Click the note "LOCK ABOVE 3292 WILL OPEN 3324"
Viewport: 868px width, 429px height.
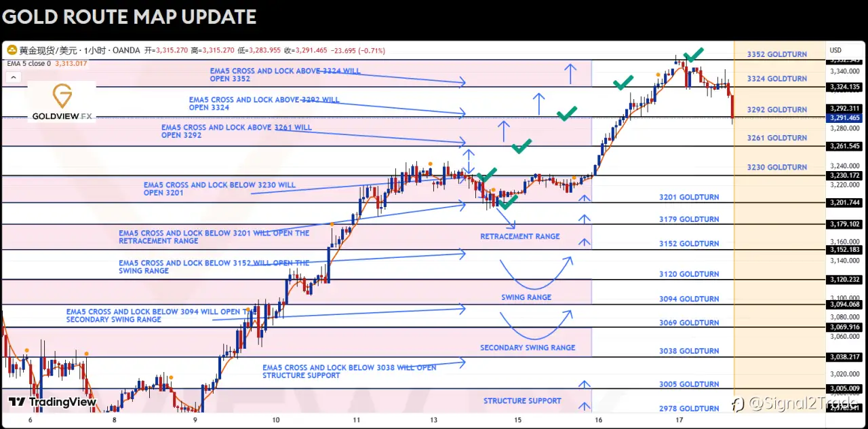coord(264,103)
